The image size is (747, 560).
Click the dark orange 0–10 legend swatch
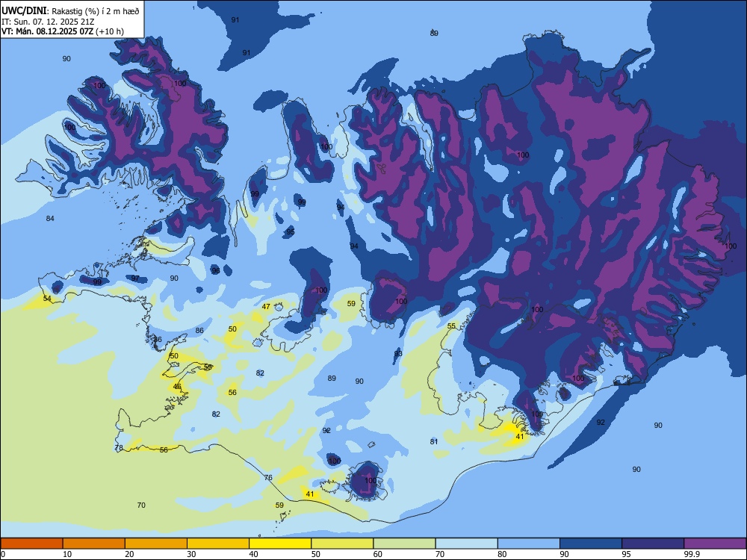[31, 544]
